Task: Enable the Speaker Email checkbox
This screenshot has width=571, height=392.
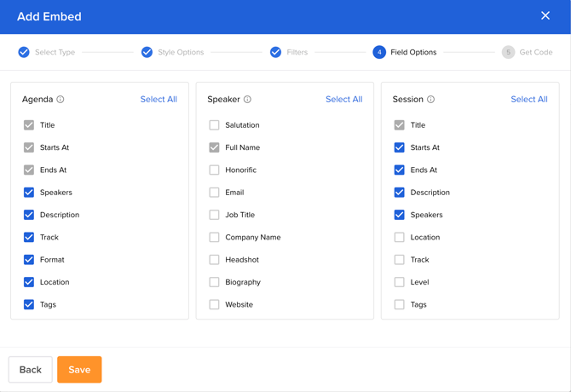Action: 214,193
